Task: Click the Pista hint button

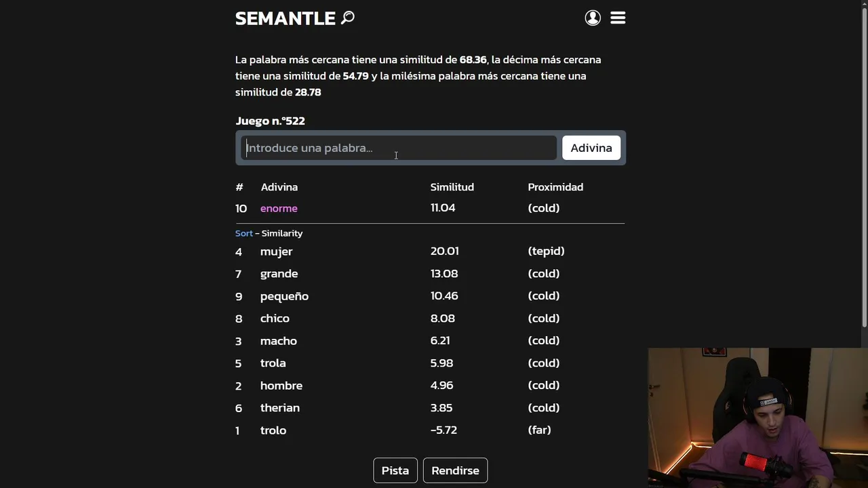Action: (x=395, y=470)
